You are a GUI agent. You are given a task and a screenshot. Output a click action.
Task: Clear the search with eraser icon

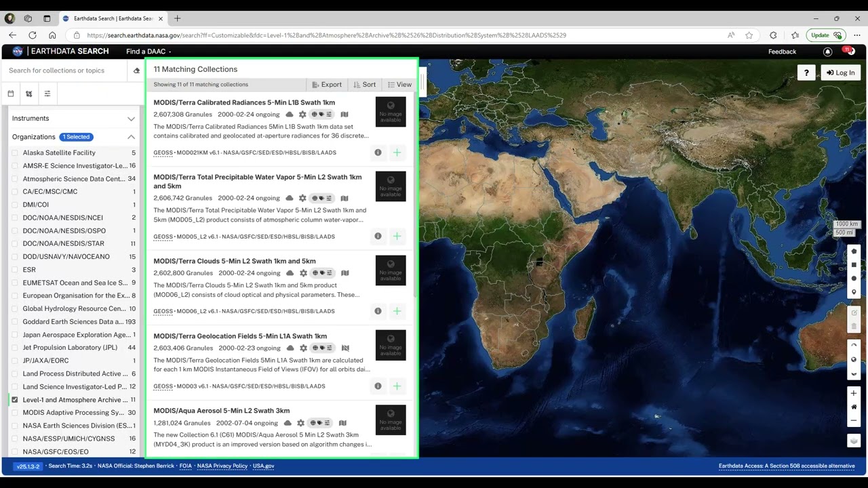(136, 70)
